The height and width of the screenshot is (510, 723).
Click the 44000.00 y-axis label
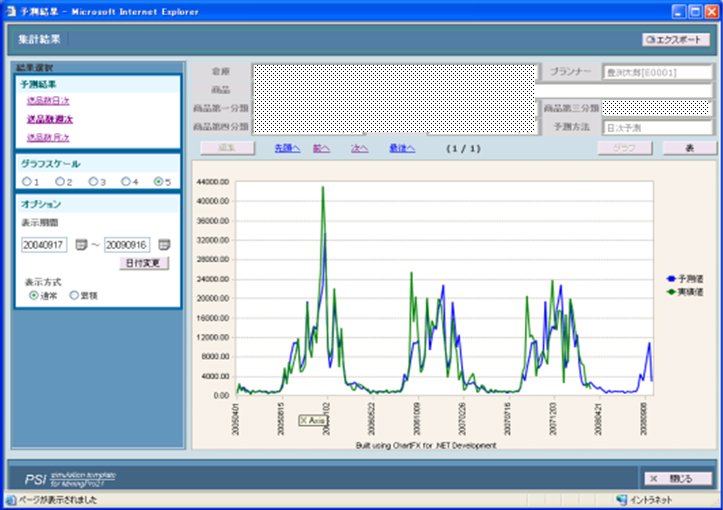tap(213, 182)
